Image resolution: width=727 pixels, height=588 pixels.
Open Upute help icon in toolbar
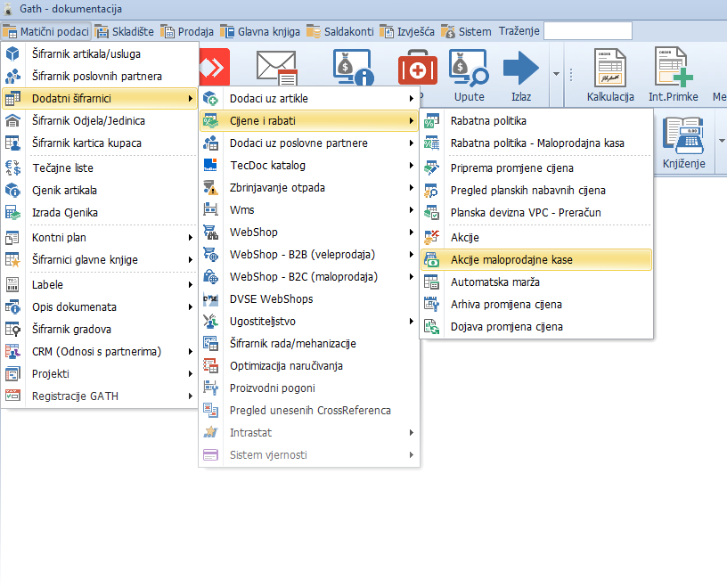tap(469, 69)
